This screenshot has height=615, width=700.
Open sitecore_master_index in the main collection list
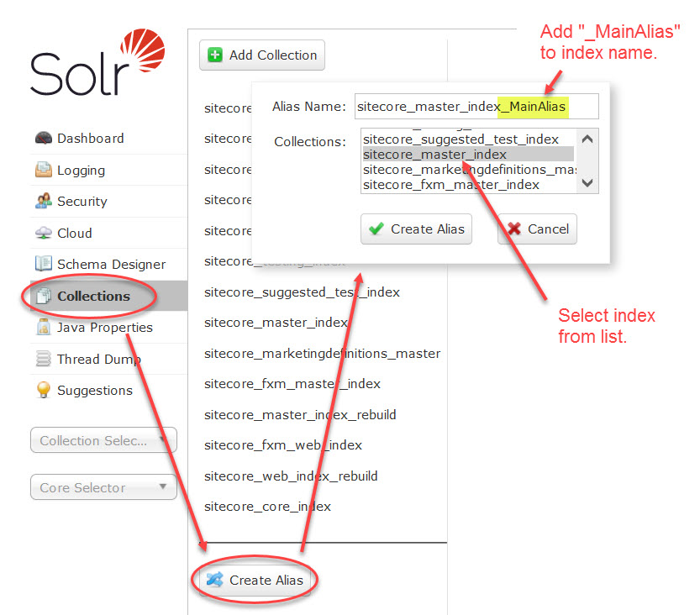(276, 323)
